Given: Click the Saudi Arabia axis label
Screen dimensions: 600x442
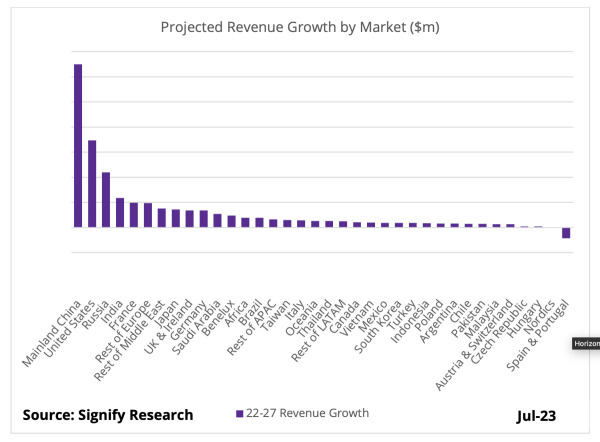Looking at the screenshot, I should pos(196,327).
